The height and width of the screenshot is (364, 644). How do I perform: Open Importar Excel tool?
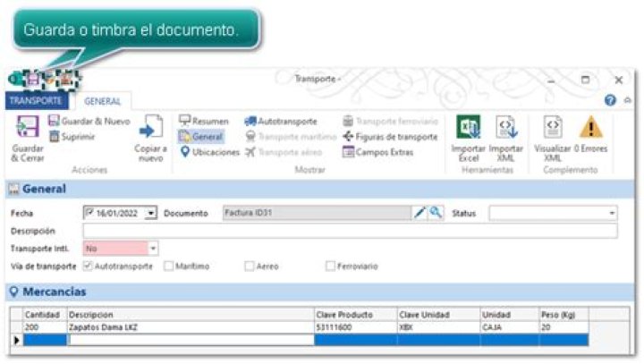pos(469,128)
